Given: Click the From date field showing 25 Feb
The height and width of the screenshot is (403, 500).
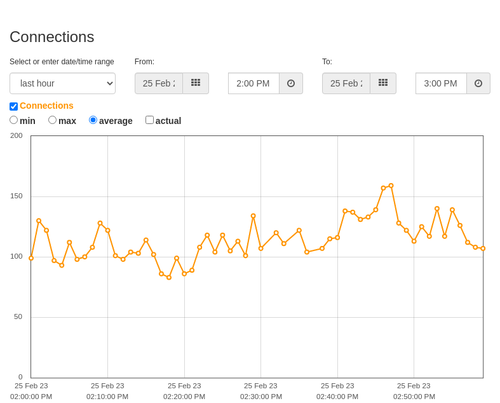Looking at the screenshot, I should point(159,83).
